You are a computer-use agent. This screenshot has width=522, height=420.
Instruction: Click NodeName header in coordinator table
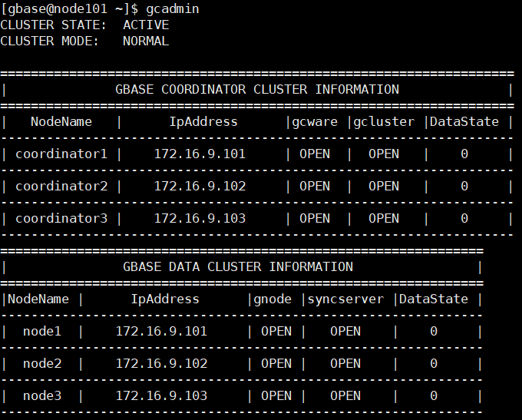coord(61,122)
